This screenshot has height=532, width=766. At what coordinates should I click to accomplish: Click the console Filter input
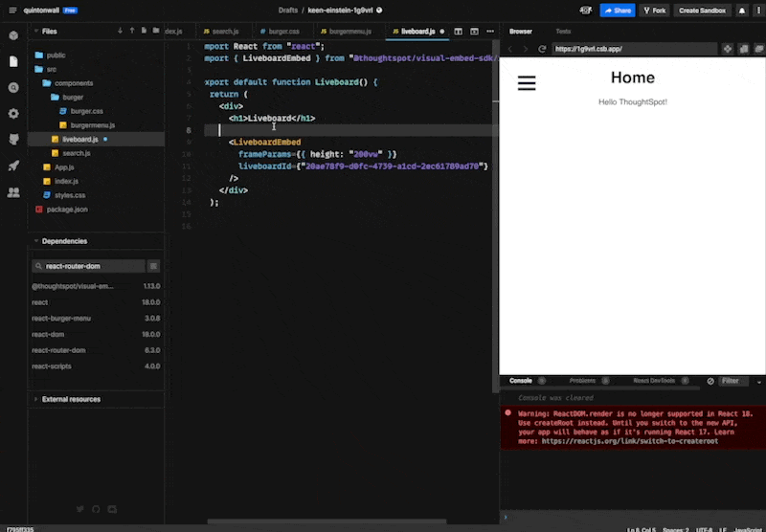(x=733, y=381)
